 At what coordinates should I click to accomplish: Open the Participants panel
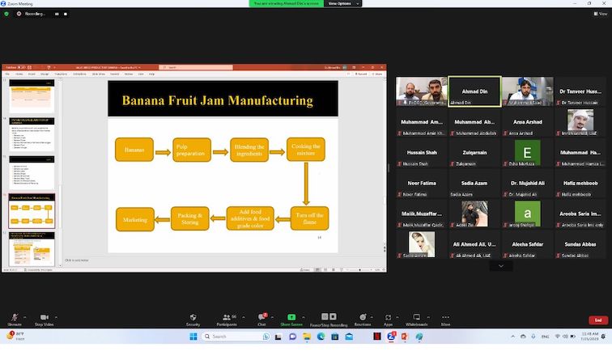(x=226, y=319)
